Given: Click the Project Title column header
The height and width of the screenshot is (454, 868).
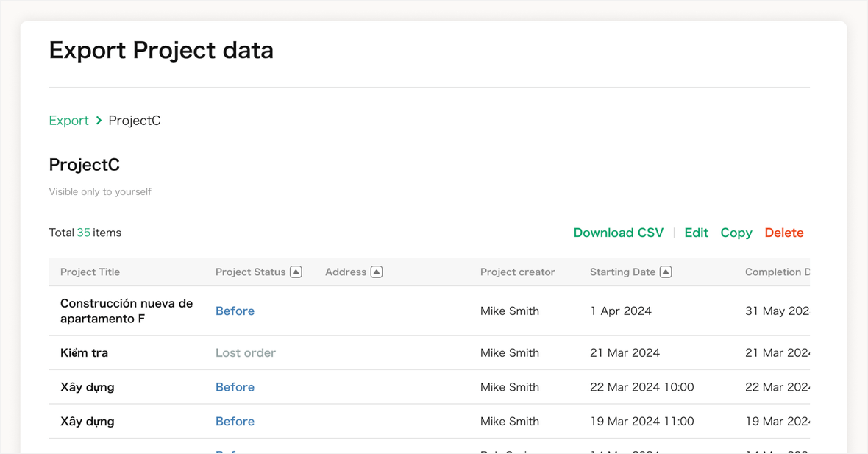Looking at the screenshot, I should click(x=90, y=272).
